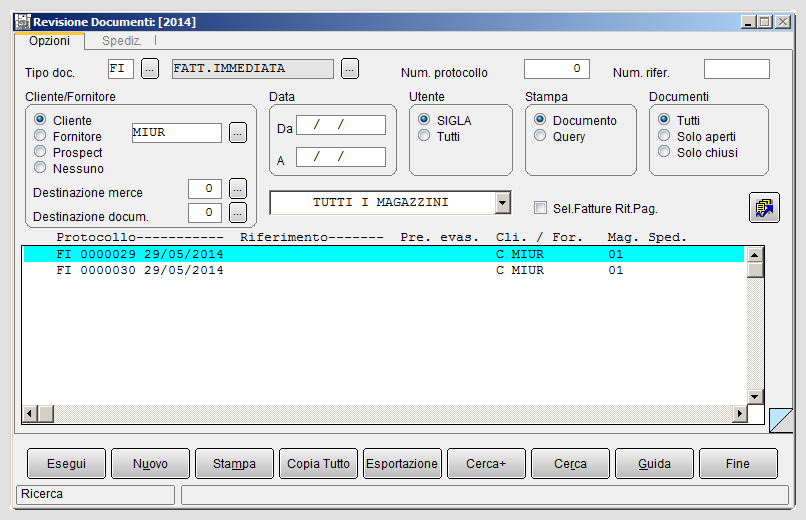Click the Destinazione docum. number field
This screenshot has width=806, height=520.
click(x=205, y=213)
